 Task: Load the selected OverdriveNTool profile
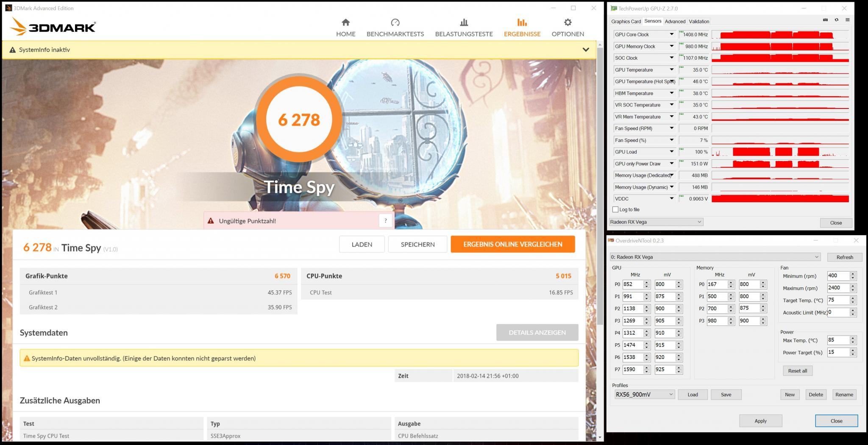tap(693, 395)
